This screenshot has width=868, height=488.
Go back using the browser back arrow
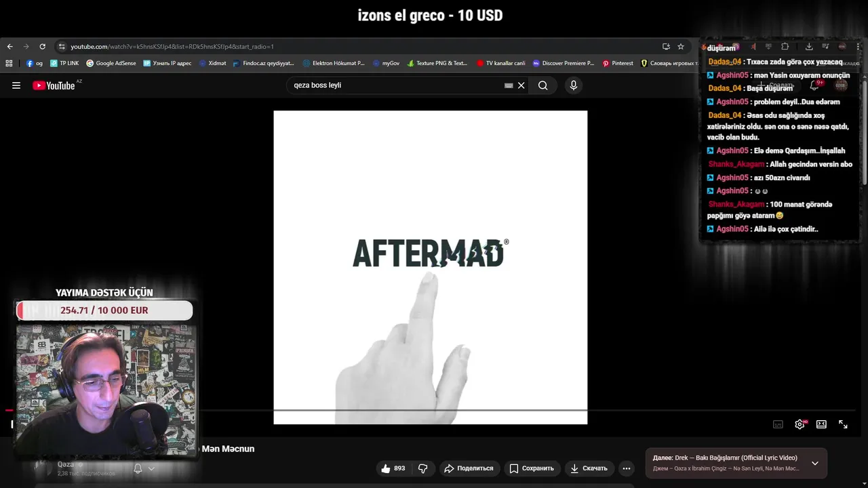9,47
